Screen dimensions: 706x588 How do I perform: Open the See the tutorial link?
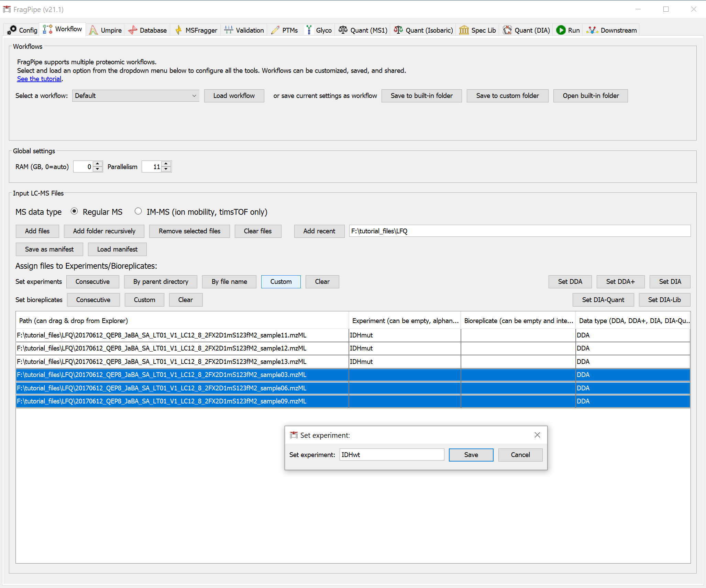[x=39, y=79]
